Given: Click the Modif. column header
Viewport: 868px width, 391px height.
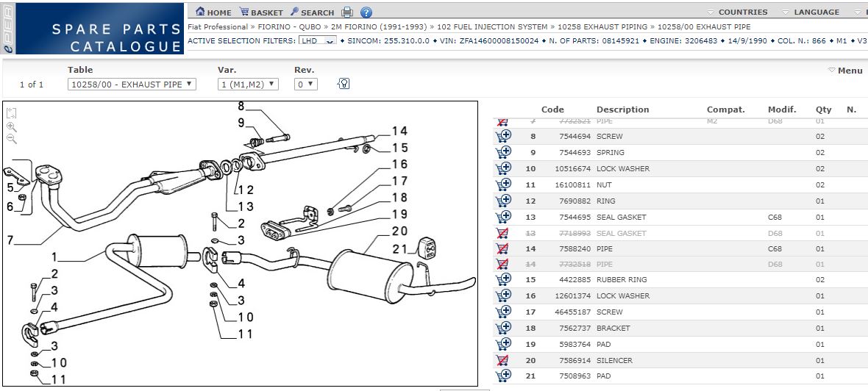Looking at the screenshot, I should coord(782,110).
